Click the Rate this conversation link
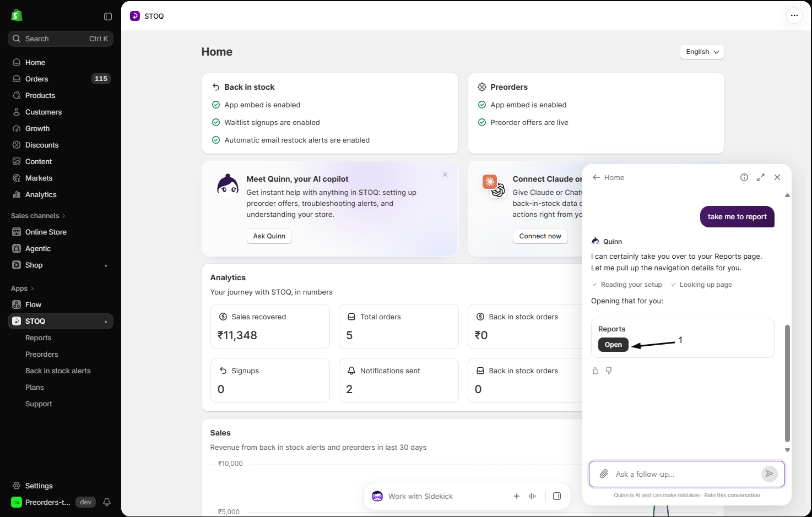 [x=732, y=496]
